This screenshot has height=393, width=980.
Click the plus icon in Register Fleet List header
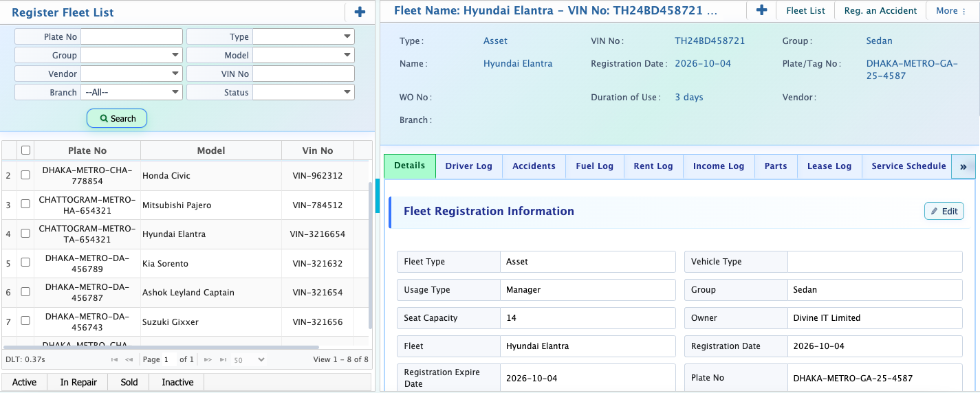(x=360, y=12)
